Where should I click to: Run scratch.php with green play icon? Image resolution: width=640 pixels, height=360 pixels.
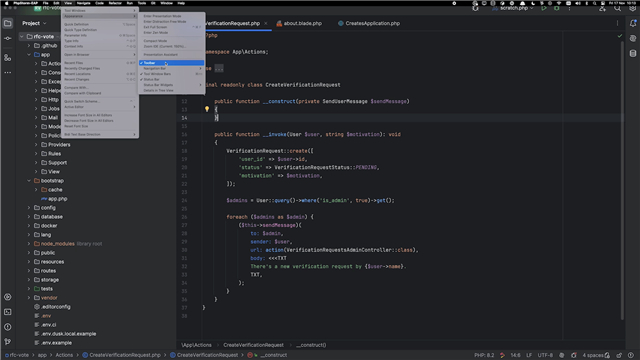click(x=544, y=8)
